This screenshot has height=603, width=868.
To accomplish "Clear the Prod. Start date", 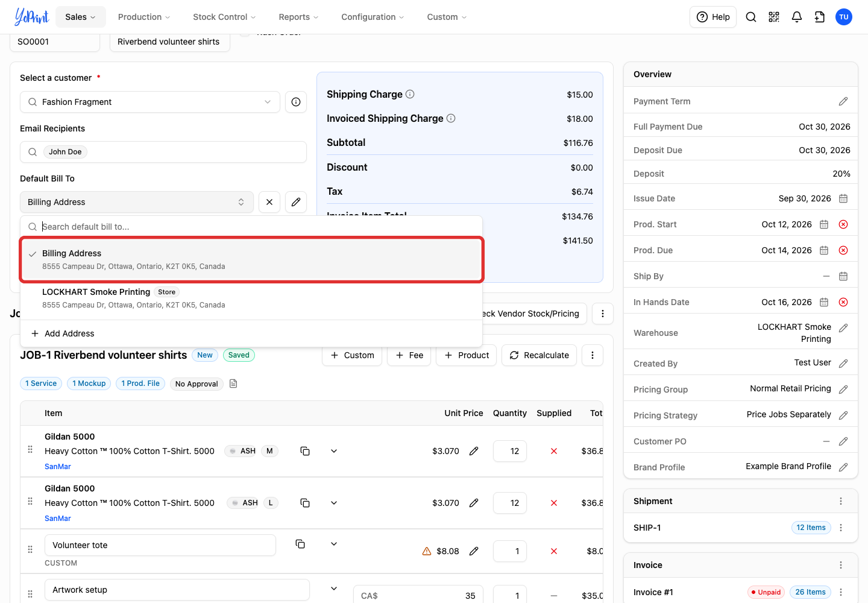I will 843,224.
